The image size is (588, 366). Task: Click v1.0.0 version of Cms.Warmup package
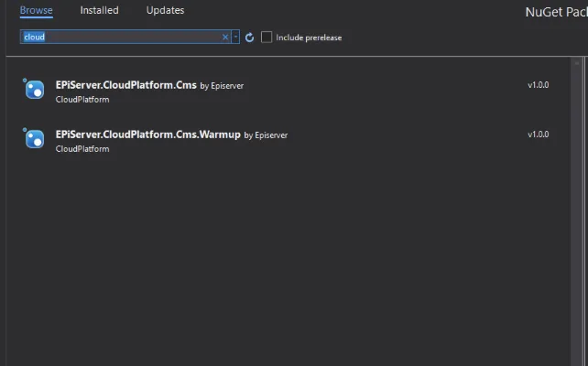[x=539, y=135]
